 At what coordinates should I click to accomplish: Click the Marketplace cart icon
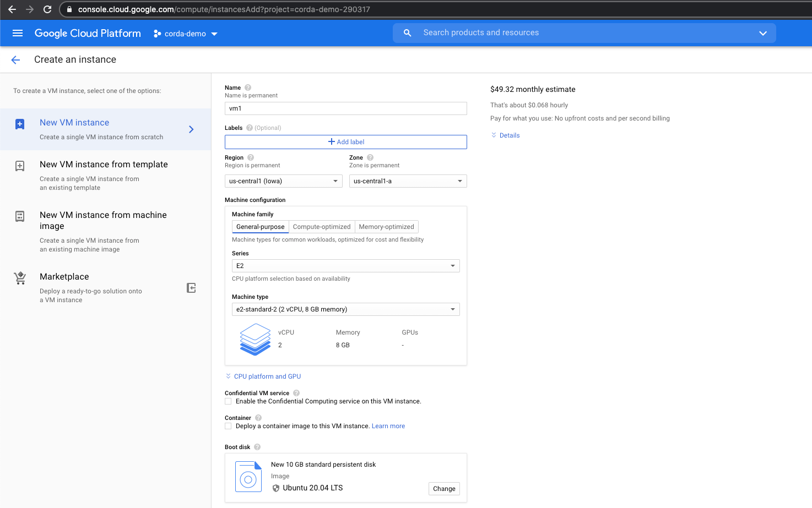20,278
